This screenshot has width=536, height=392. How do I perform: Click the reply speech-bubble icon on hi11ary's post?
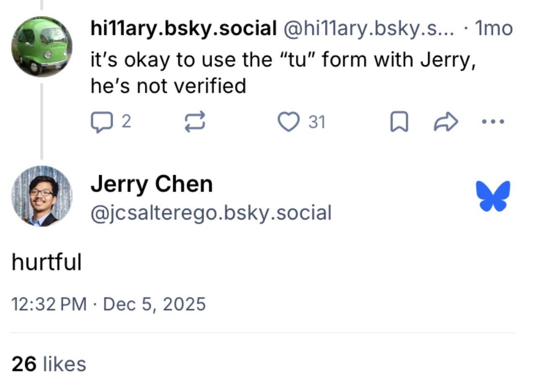(x=99, y=122)
